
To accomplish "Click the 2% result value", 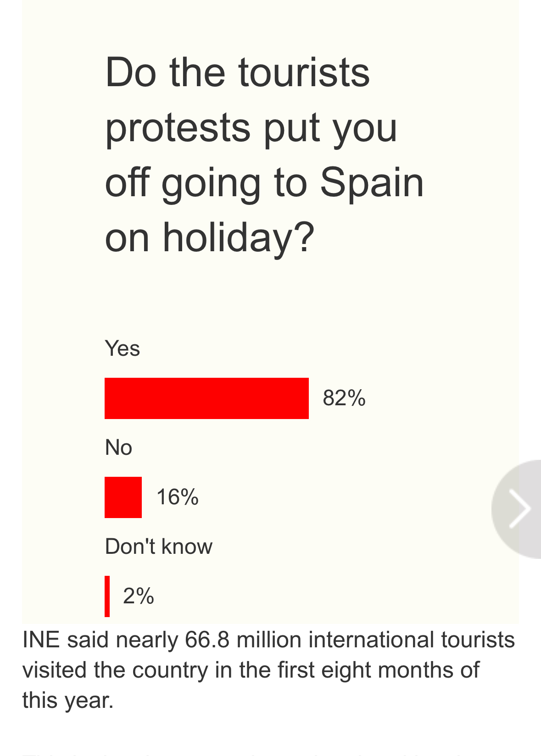I will tap(138, 596).
